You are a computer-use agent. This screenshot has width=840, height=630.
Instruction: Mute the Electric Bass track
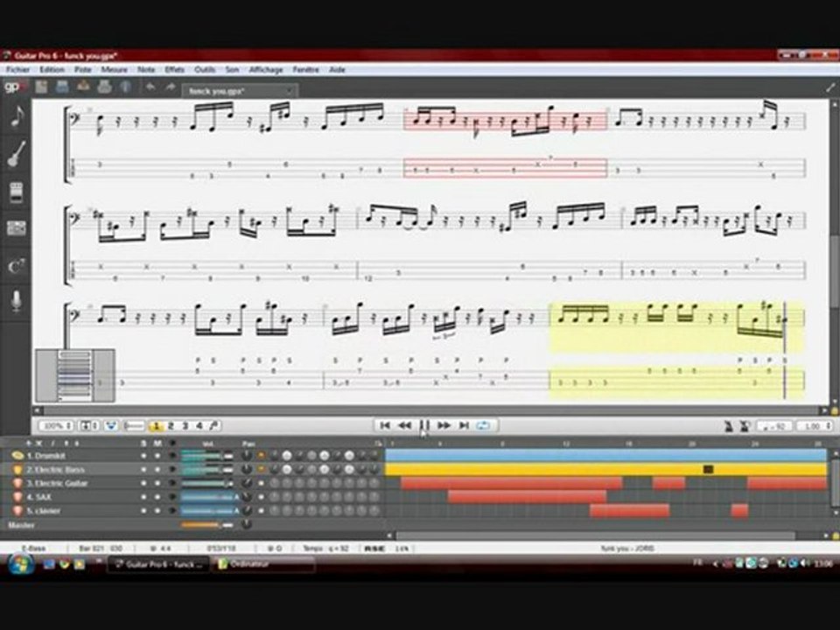tap(157, 470)
